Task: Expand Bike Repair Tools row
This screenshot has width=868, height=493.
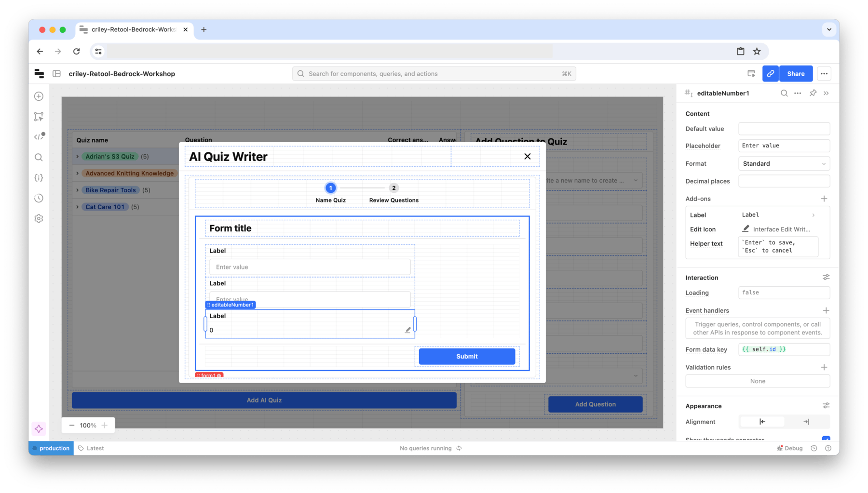Action: (78, 190)
